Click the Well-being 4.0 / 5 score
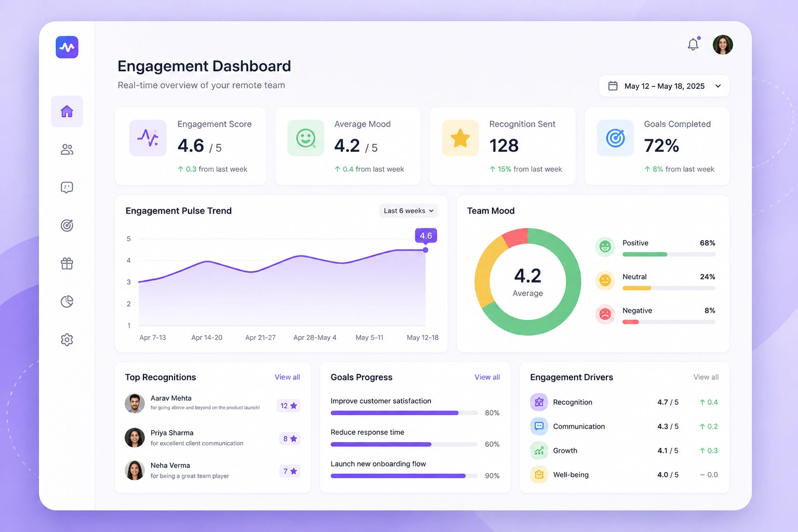Image resolution: width=798 pixels, height=532 pixels. (668, 474)
